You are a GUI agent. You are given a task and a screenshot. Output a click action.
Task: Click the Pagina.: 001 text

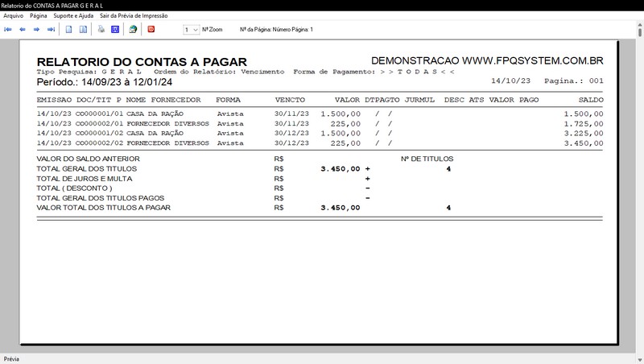coord(574,81)
